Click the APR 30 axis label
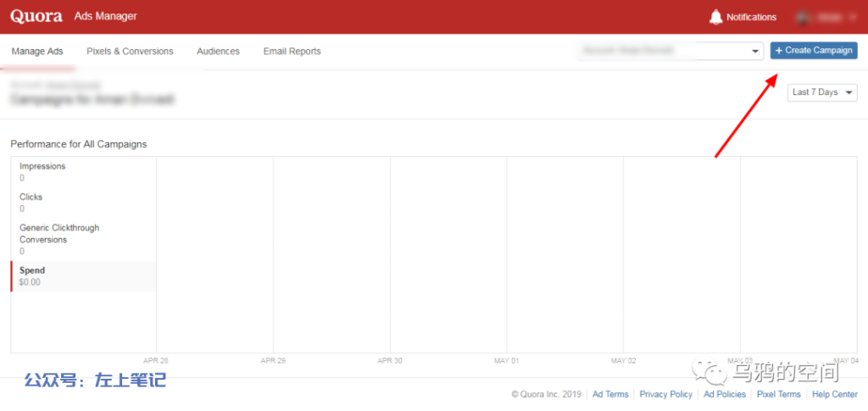Screen dimensions: 868x411 (390, 361)
